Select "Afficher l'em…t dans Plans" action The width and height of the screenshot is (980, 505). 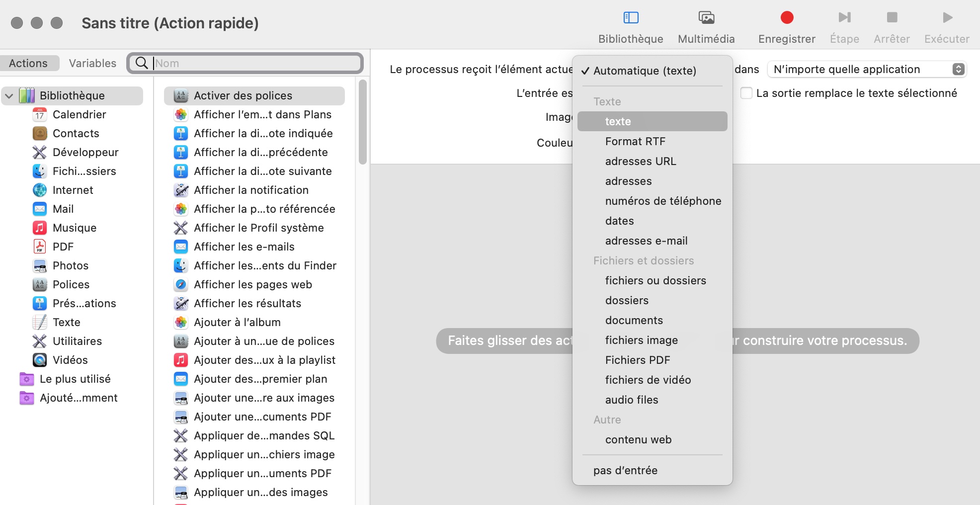(254, 115)
